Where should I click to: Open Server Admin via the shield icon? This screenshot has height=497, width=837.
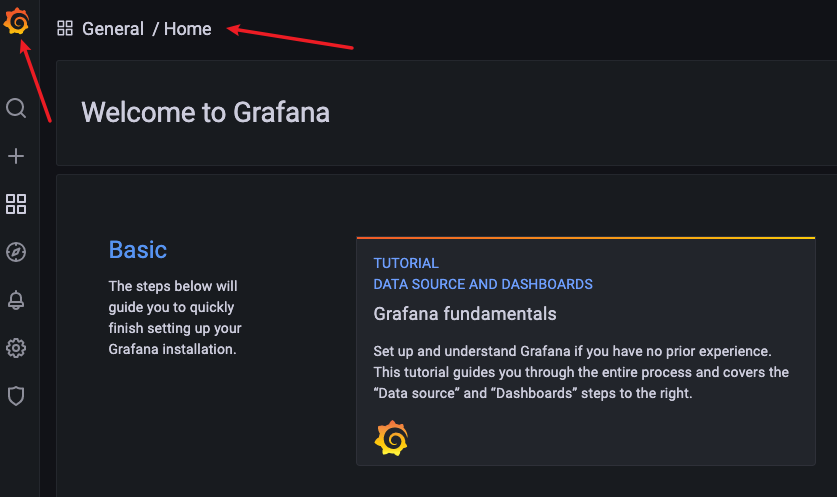point(16,396)
